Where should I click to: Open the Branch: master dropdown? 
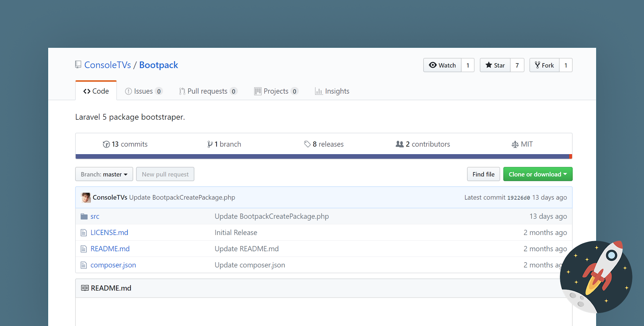(104, 174)
